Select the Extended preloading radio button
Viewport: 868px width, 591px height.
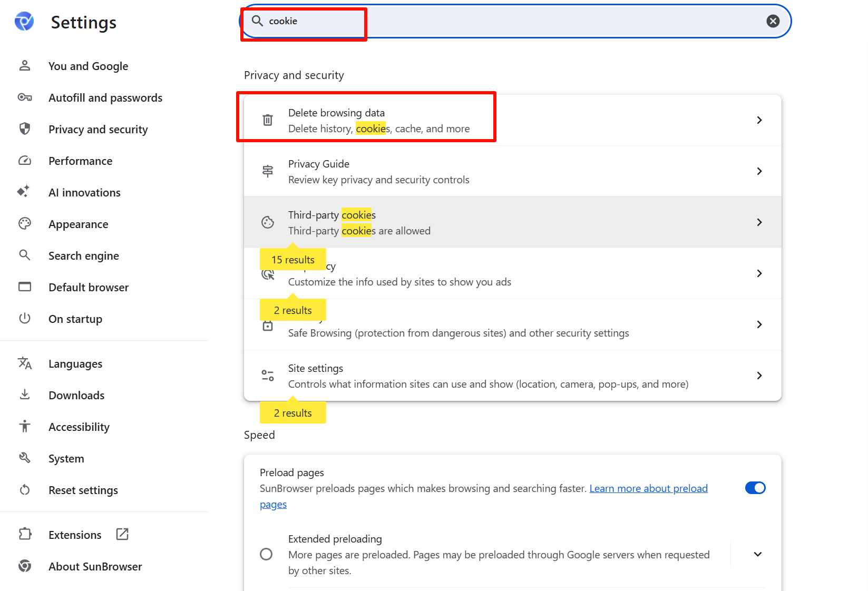(266, 554)
